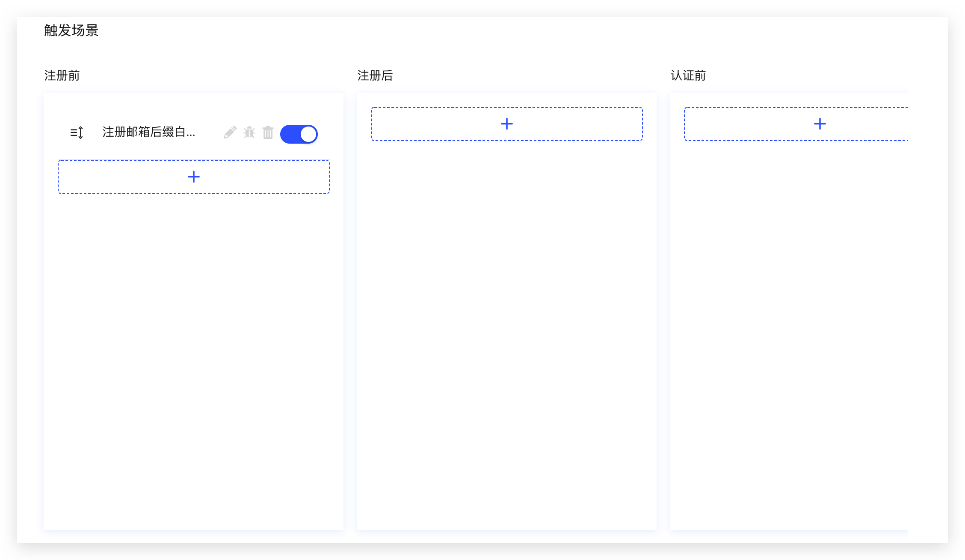
Task: Click the sort handle icon of the pipeline row
Action: click(77, 133)
